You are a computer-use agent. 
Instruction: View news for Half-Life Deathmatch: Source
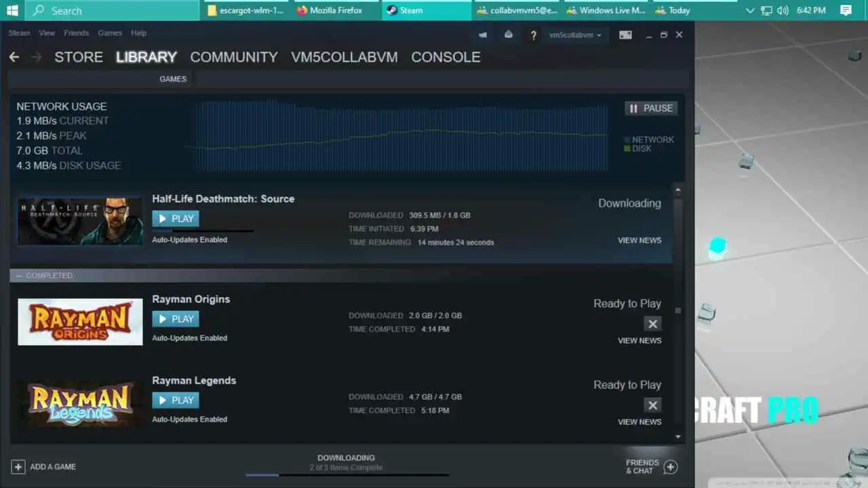click(639, 241)
